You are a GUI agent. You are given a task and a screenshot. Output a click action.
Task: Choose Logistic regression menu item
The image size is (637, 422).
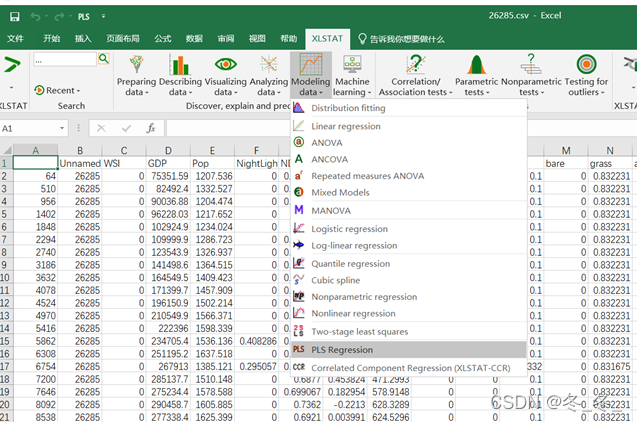[x=409, y=229]
